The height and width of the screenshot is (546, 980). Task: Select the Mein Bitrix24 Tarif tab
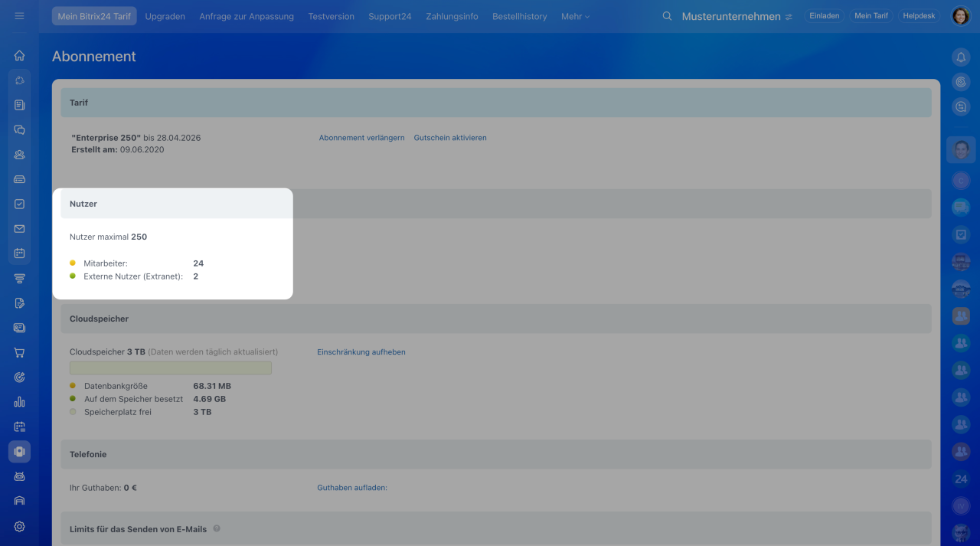94,16
